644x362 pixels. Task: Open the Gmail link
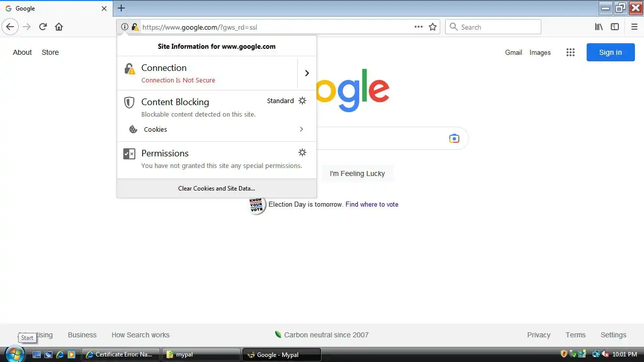coord(514,52)
